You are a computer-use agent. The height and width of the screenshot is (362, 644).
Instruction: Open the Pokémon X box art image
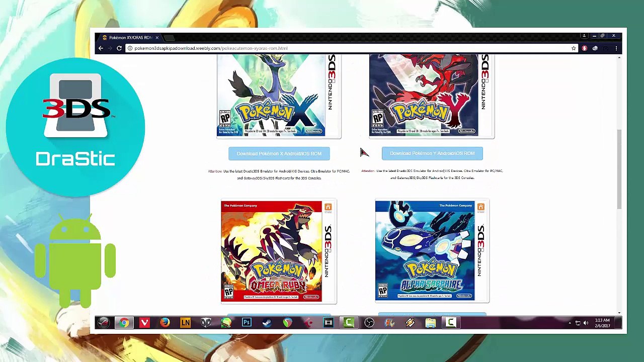point(279,96)
